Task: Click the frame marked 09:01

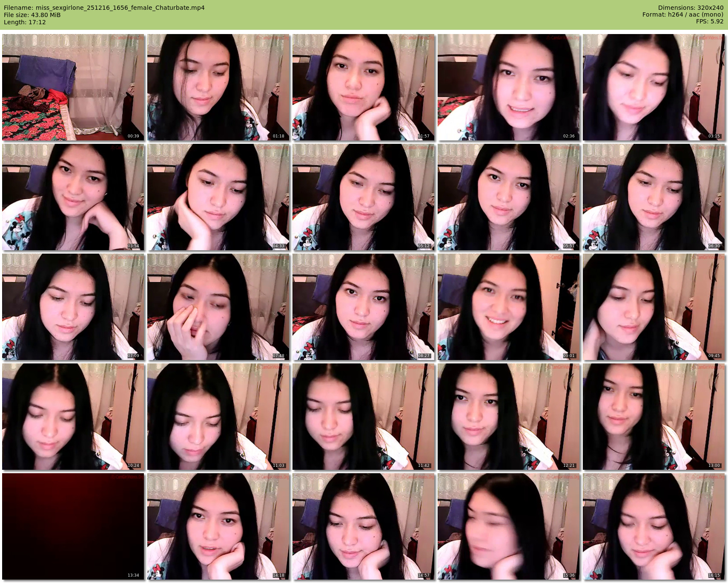Action: tap(508, 307)
